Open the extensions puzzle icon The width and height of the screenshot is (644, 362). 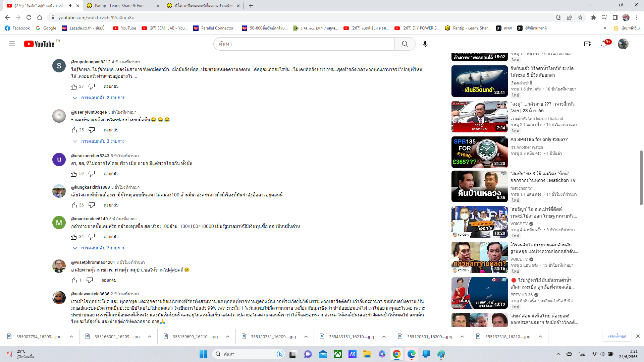pyautogui.click(x=593, y=17)
